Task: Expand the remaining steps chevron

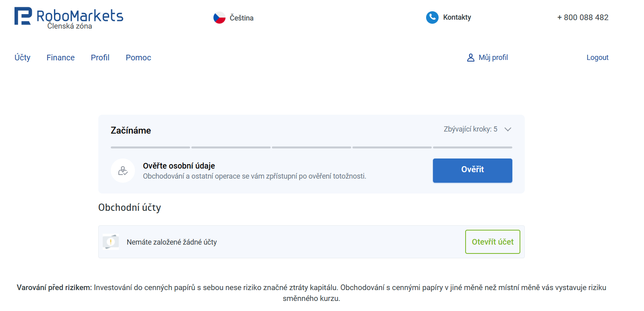Action: 508,129
